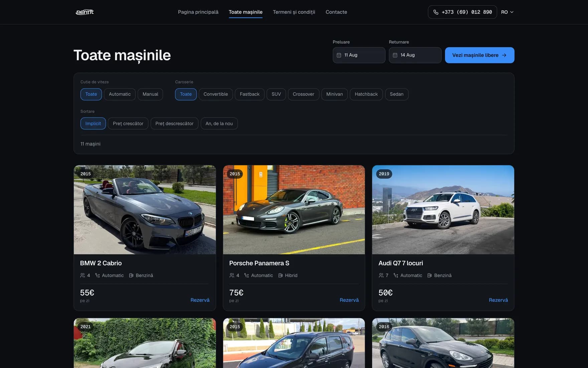Click seats icon on Audi Q7 card
Screen dimensions: 588x368
point(381,275)
